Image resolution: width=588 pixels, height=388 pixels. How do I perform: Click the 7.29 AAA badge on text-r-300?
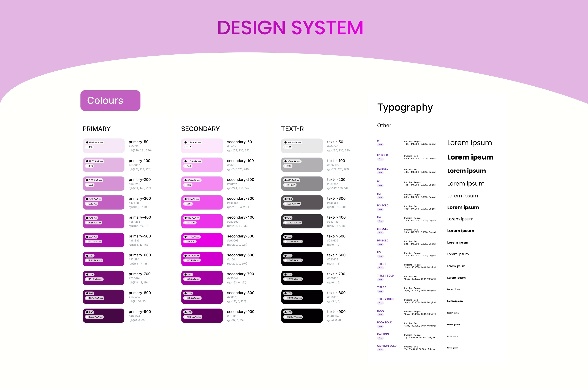pos(292,204)
